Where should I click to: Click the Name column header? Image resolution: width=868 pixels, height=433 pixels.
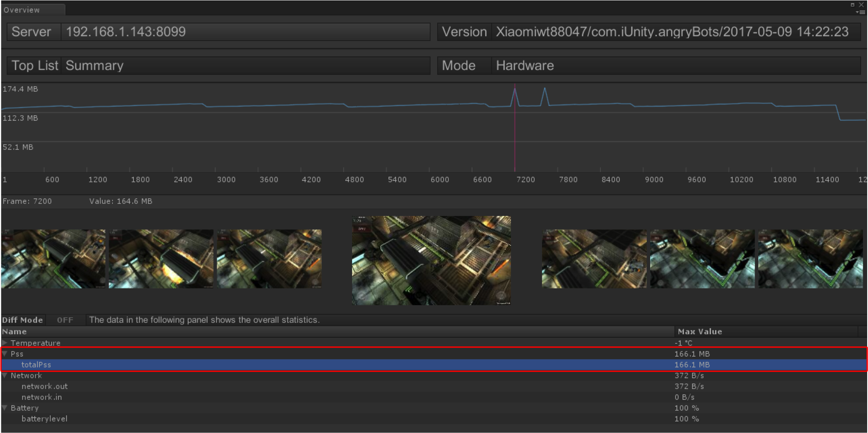(14, 332)
